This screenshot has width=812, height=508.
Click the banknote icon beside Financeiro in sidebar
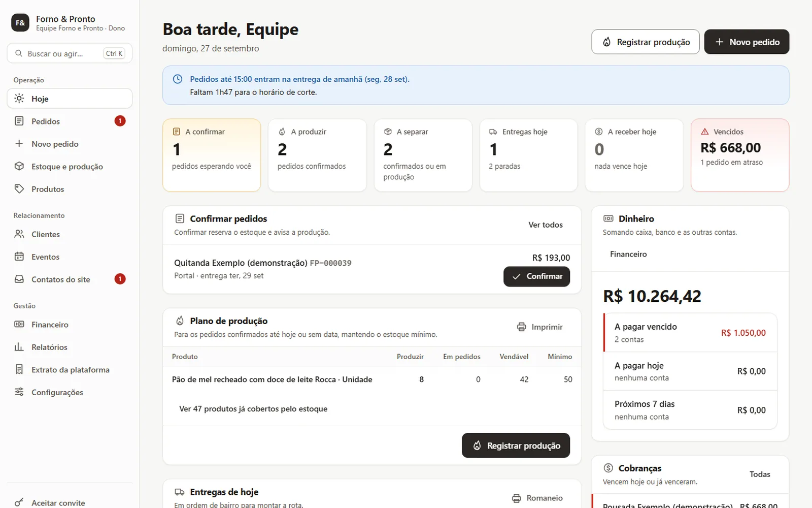(19, 324)
